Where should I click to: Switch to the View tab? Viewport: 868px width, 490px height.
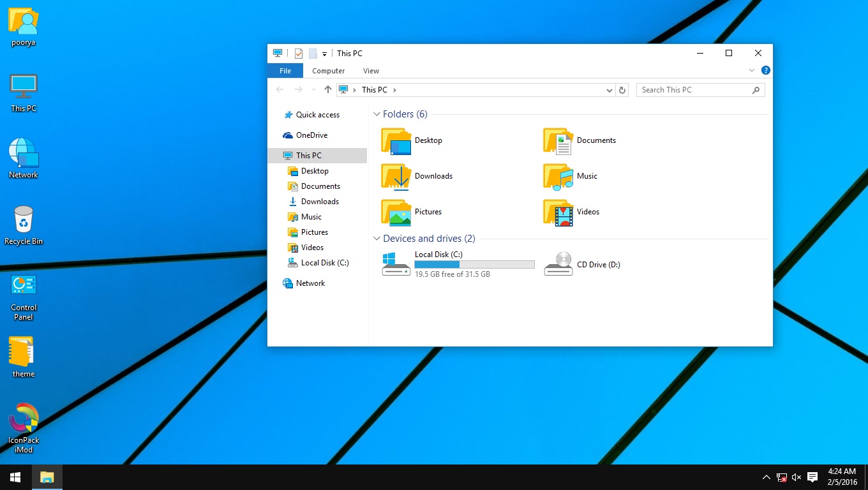pyautogui.click(x=371, y=70)
